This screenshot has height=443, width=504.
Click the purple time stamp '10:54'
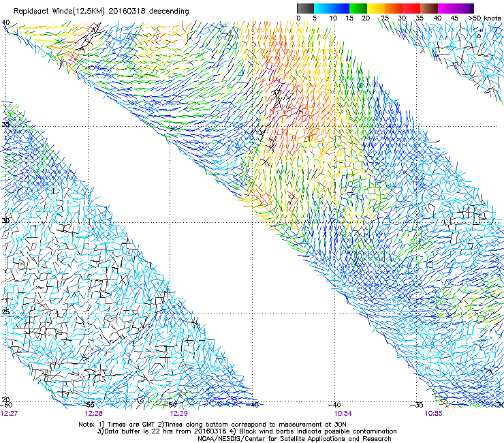click(343, 414)
